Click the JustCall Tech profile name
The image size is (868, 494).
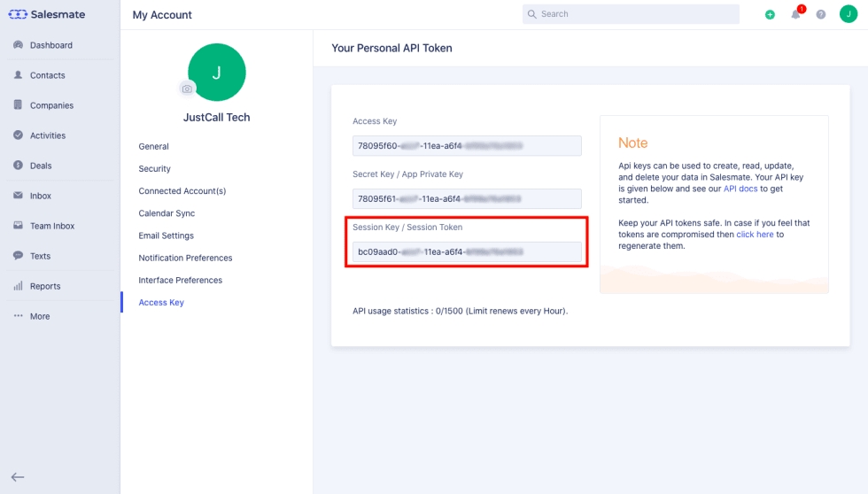pyautogui.click(x=216, y=117)
